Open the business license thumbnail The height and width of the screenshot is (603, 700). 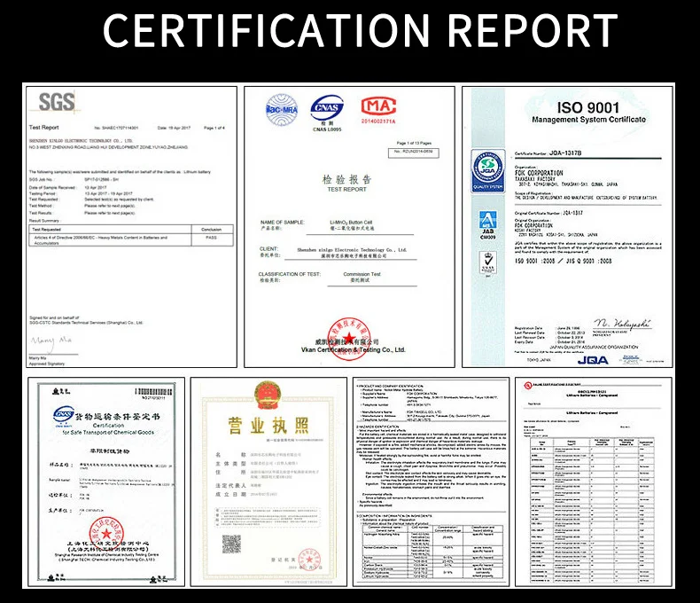(268, 482)
